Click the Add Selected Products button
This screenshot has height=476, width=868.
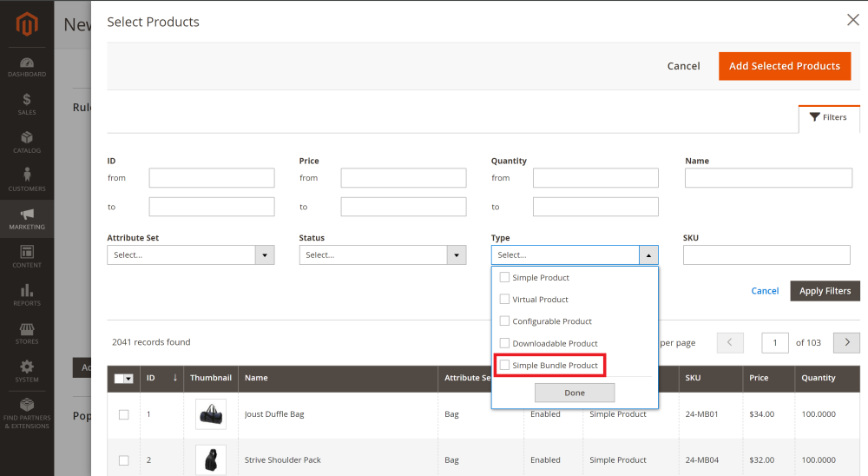click(785, 66)
